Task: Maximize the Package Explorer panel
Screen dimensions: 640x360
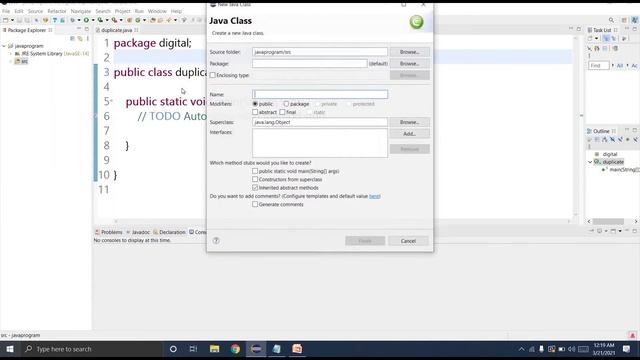Action: (x=87, y=29)
